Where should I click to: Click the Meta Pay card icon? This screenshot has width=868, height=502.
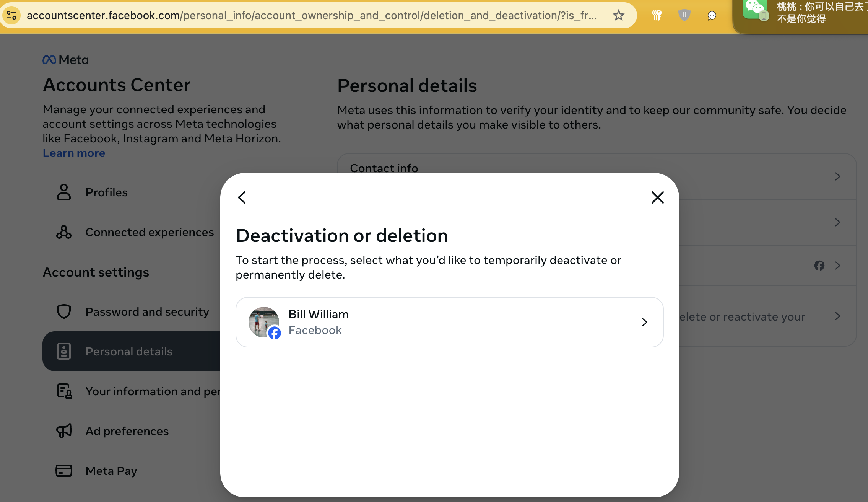(64, 471)
